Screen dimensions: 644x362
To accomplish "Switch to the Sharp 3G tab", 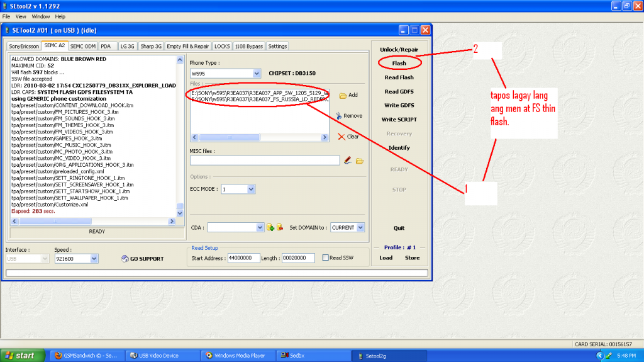I will pos(151,47).
